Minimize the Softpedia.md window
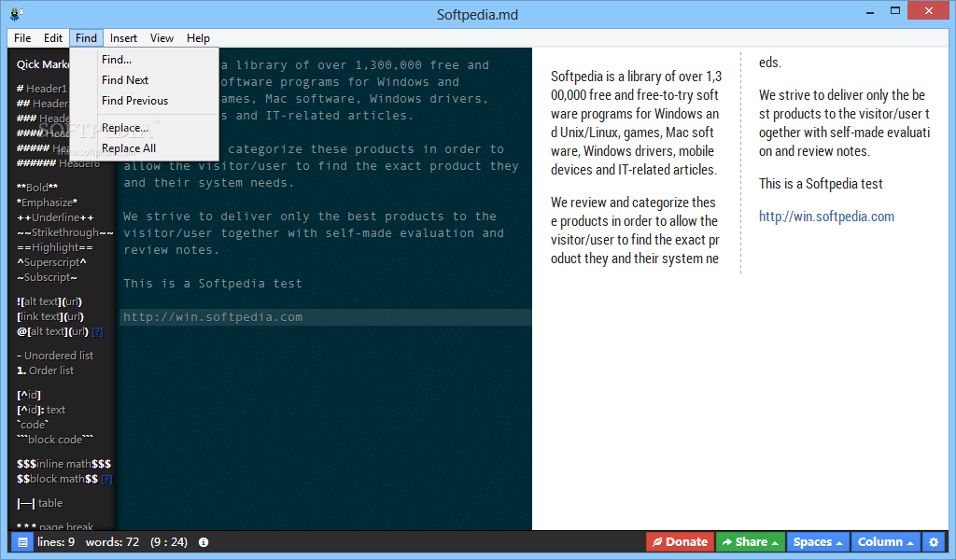 pyautogui.click(x=870, y=11)
